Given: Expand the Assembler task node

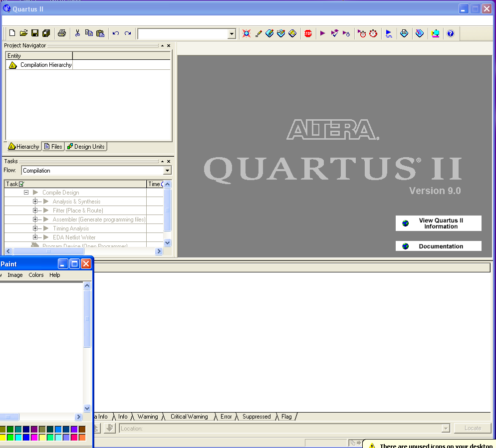Looking at the screenshot, I should (x=35, y=219).
